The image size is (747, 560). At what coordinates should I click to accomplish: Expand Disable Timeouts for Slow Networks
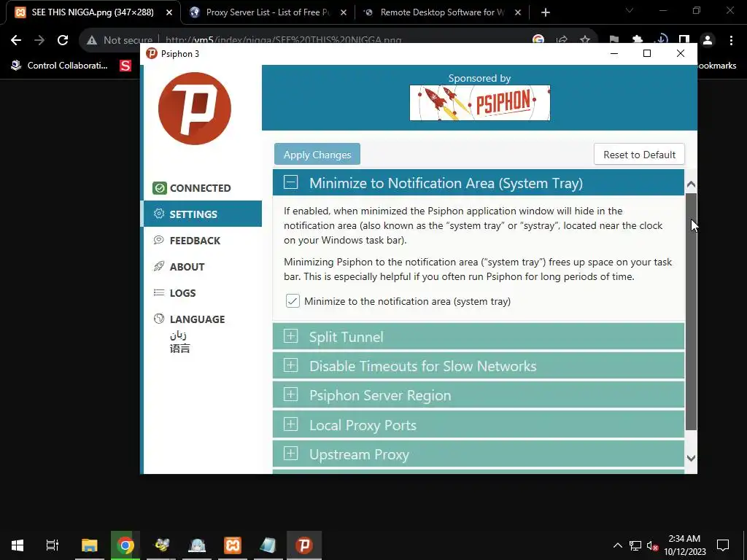tap(479, 366)
